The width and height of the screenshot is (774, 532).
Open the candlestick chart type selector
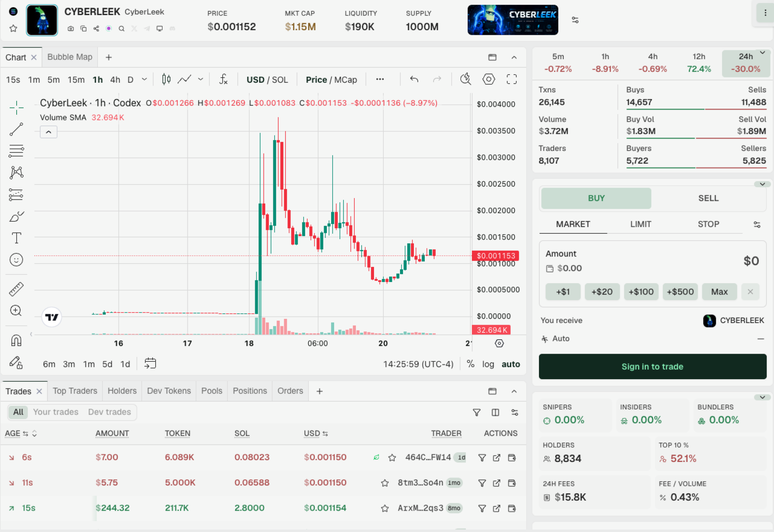click(166, 79)
